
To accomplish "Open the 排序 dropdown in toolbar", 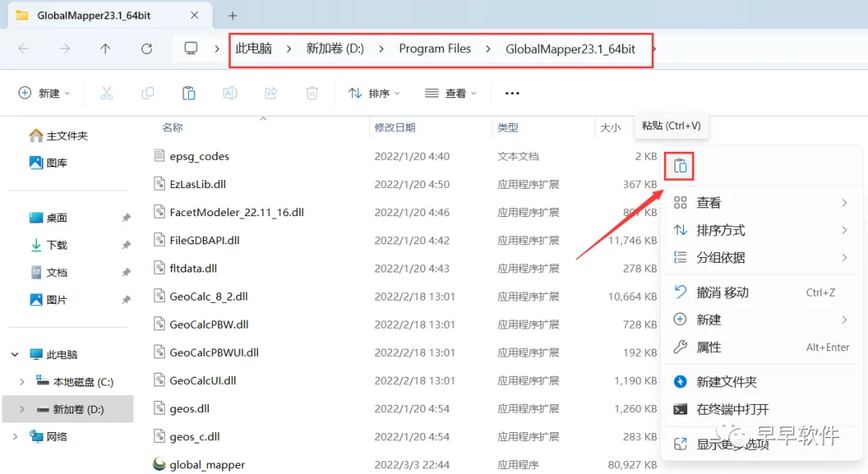I will (x=374, y=93).
